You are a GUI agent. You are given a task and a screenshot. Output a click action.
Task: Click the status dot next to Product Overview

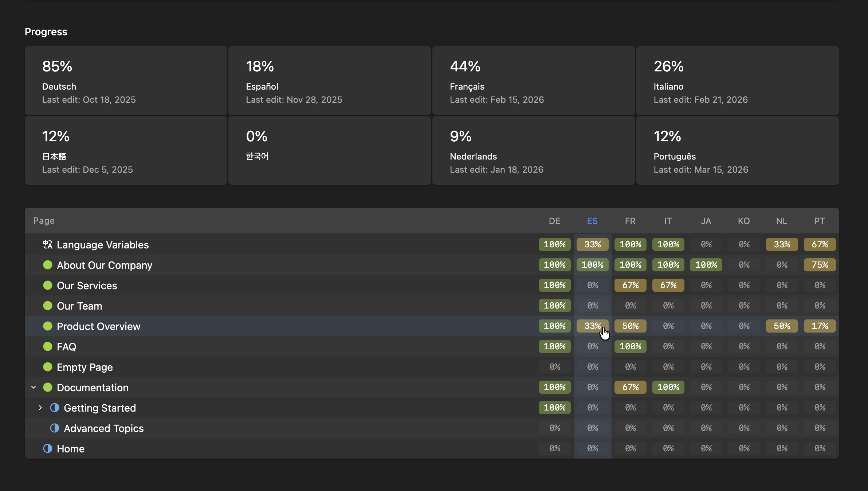click(48, 326)
